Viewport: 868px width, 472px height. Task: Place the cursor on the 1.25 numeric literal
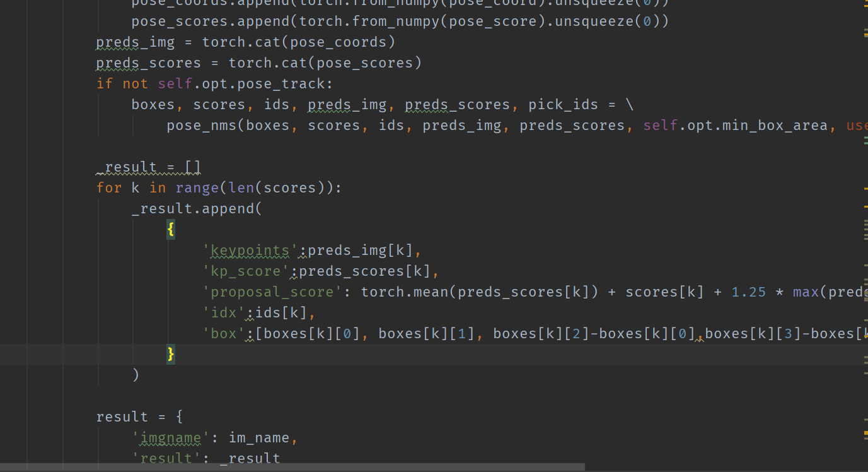pos(748,292)
